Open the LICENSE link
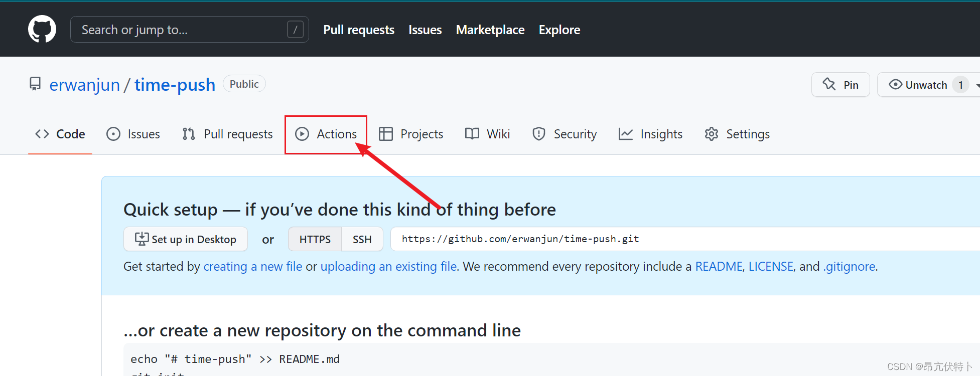This screenshot has height=376, width=980. click(x=771, y=266)
